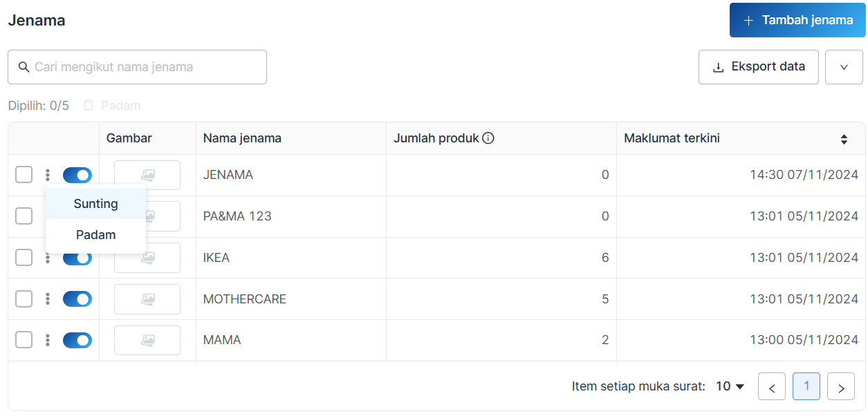Click image placeholder for JENAMA brand

point(147,175)
